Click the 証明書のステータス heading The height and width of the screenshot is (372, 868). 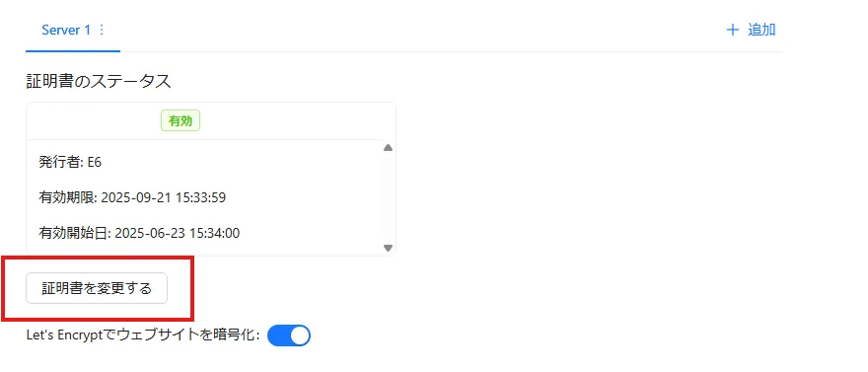coord(99,81)
